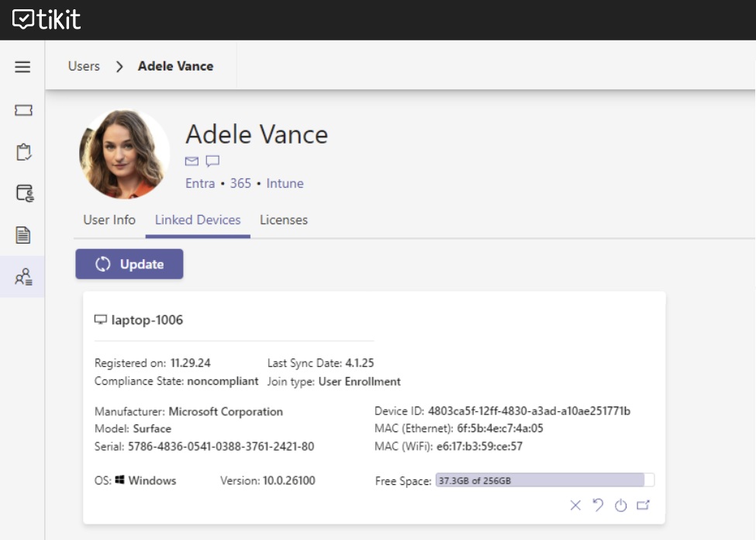Click the Tikit logo in header
The image size is (756, 540).
coord(47,19)
